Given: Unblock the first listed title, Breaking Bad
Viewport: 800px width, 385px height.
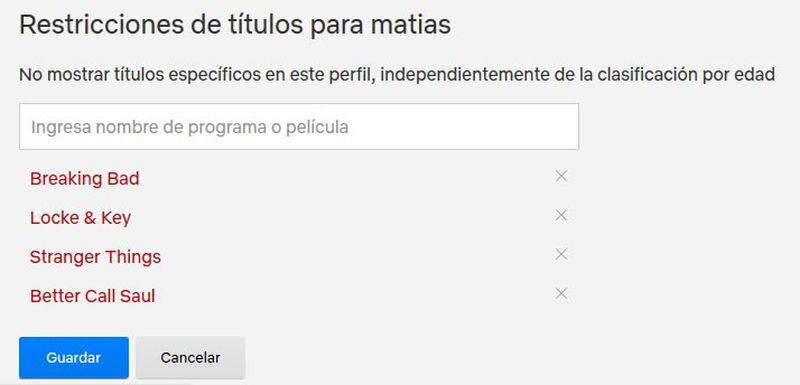Looking at the screenshot, I should (x=561, y=176).
